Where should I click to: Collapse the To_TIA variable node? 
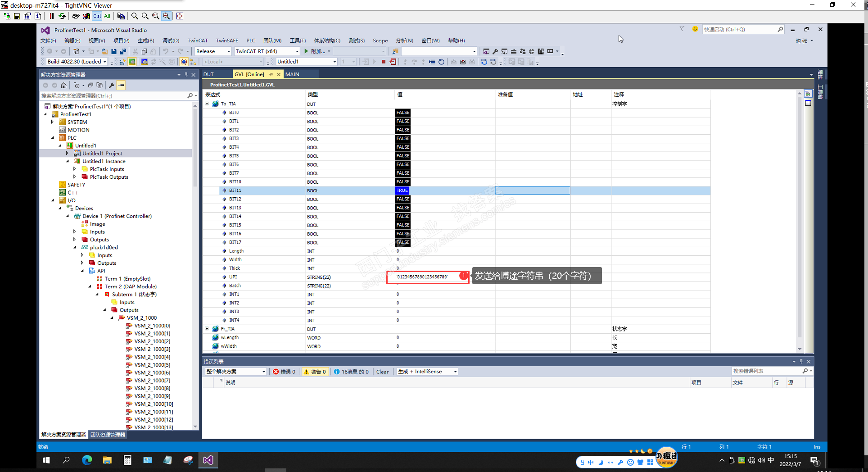(x=207, y=104)
